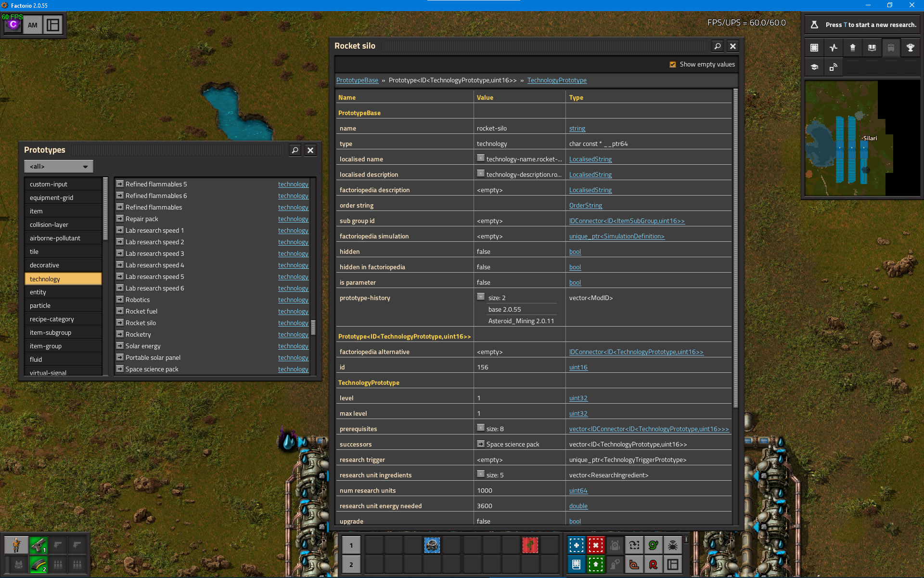924x578 pixels.
Task: Switch to quickbar row 1
Action: pos(351,545)
